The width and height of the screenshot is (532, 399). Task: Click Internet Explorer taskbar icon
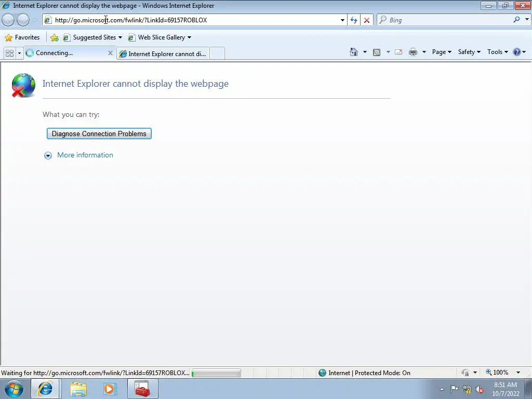pyautogui.click(x=45, y=389)
